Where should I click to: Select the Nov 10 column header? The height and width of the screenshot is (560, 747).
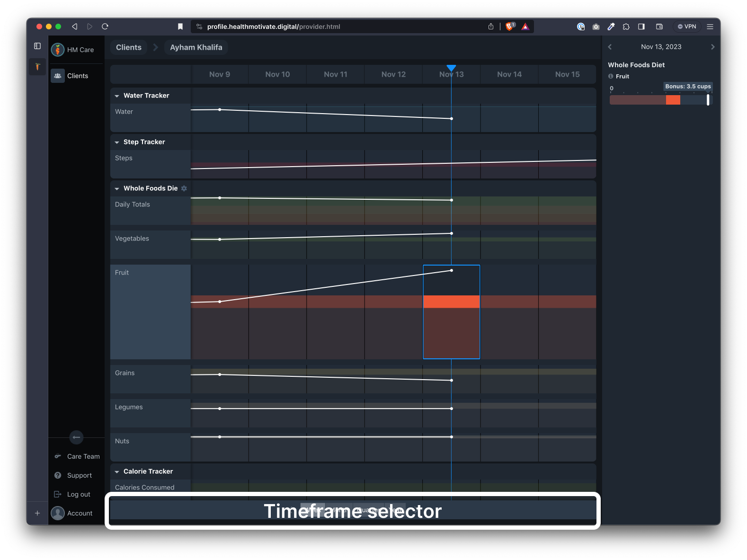(277, 74)
